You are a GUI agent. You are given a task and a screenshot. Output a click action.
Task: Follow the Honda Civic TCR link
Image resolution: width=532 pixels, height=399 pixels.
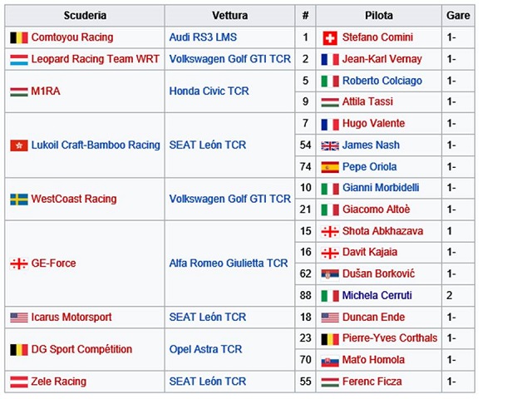209,91
